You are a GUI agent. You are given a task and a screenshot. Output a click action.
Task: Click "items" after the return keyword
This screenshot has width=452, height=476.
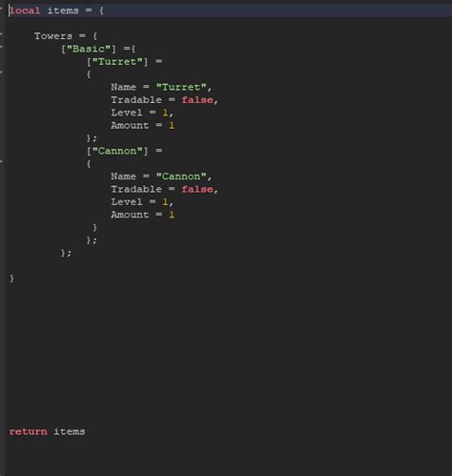click(70, 431)
